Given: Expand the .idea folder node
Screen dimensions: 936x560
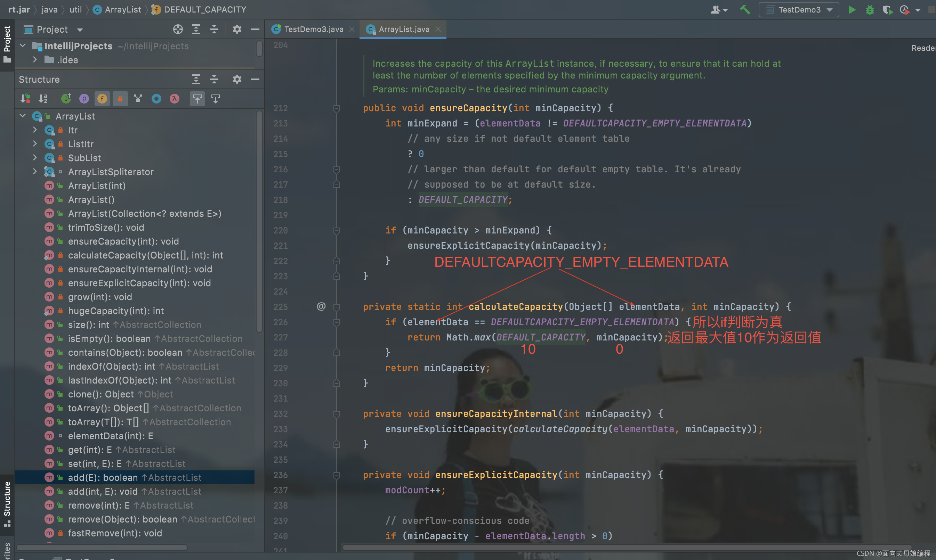Looking at the screenshot, I should (35, 60).
